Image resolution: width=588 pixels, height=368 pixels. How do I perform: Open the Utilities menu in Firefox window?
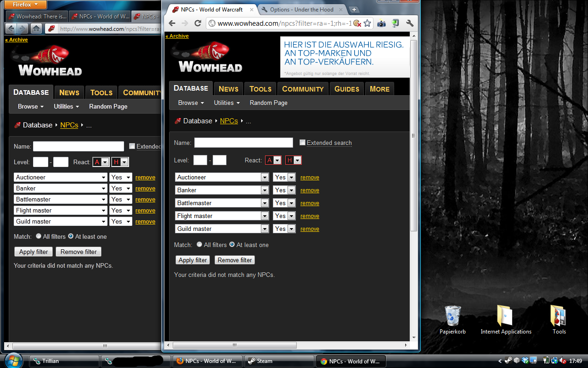tap(66, 106)
